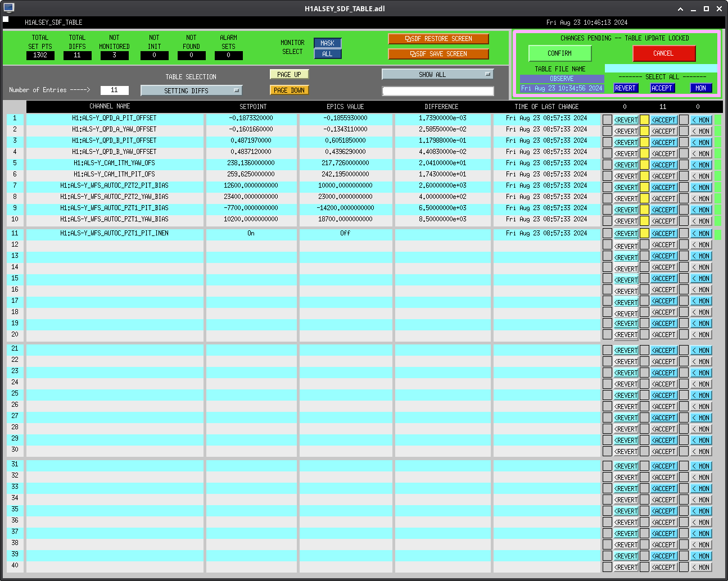Accept row 10 WFS_AUTOC_PZT1_YAW_BIAS
Viewport: 728px width, 581px height.
click(x=664, y=221)
